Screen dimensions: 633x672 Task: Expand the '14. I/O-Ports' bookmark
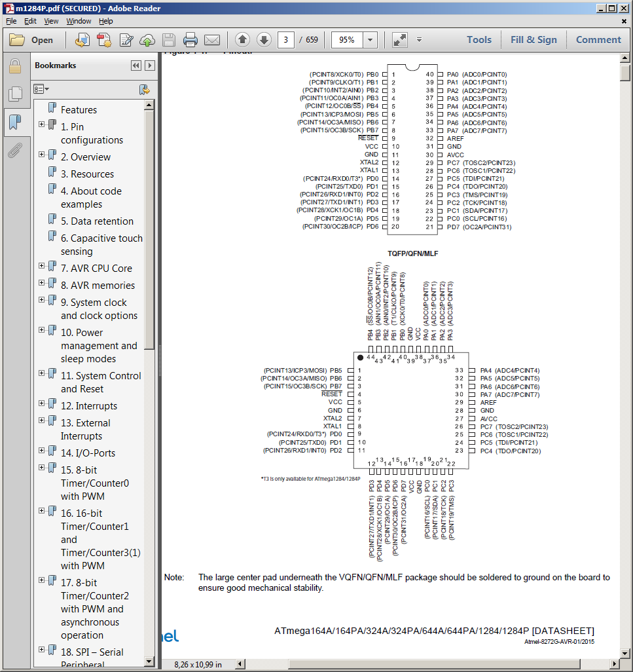point(41,451)
